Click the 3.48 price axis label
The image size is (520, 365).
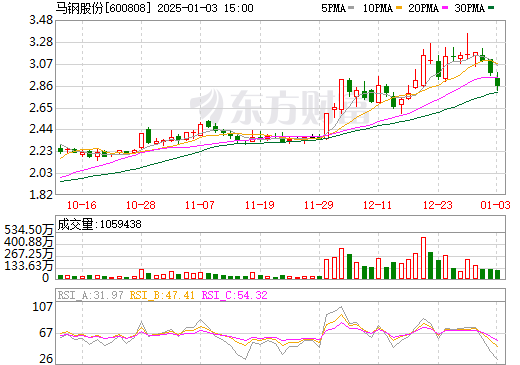point(41,20)
